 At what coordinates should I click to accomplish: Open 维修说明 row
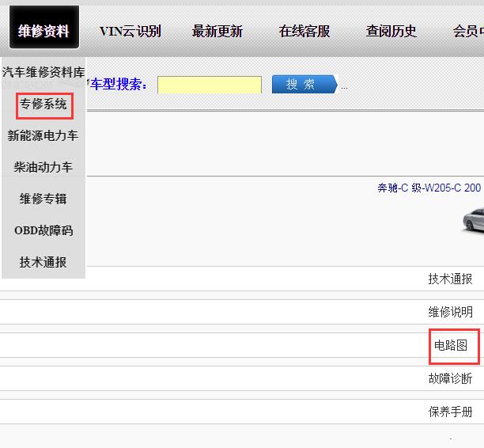tap(450, 312)
